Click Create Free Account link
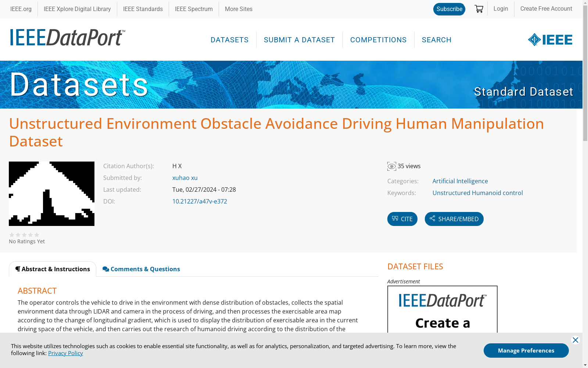The image size is (588, 368). [x=546, y=8]
